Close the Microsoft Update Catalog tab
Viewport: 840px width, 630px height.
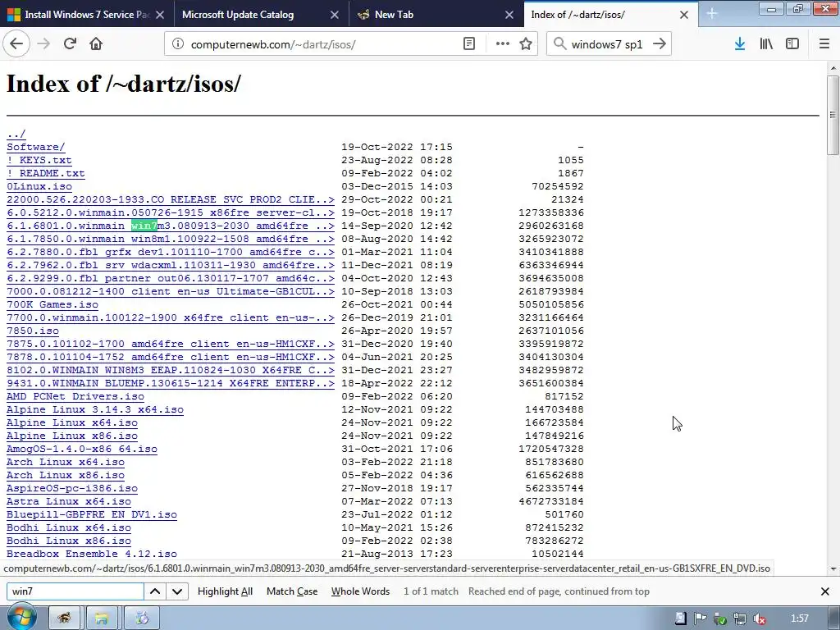(x=335, y=15)
